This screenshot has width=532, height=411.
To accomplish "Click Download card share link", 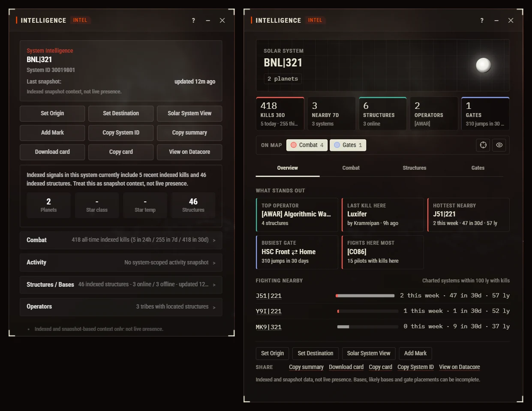I will (346, 367).
